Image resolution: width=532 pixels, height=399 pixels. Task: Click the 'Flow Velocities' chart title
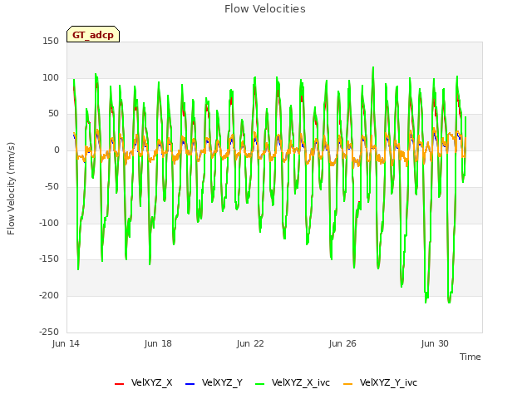[x=265, y=9]
